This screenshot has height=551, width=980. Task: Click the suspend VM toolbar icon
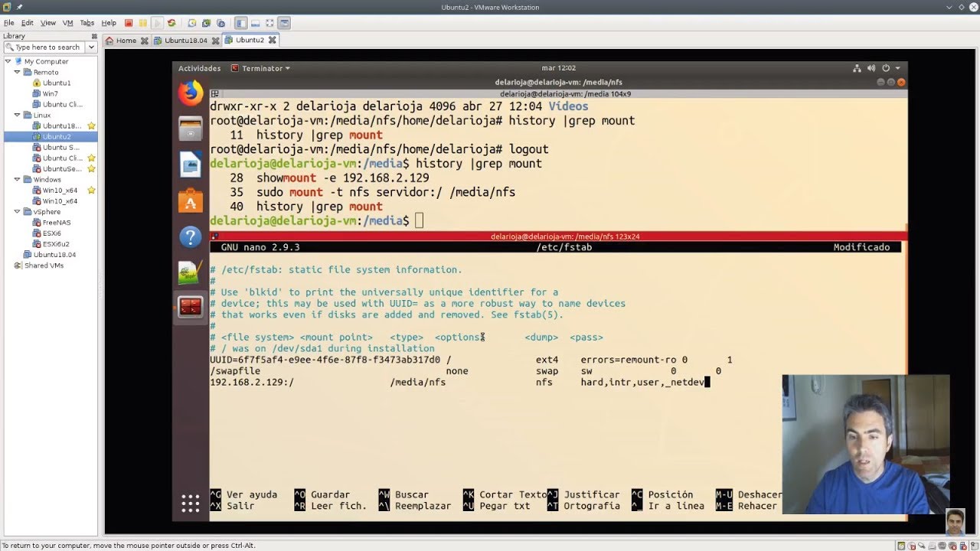pos(142,23)
